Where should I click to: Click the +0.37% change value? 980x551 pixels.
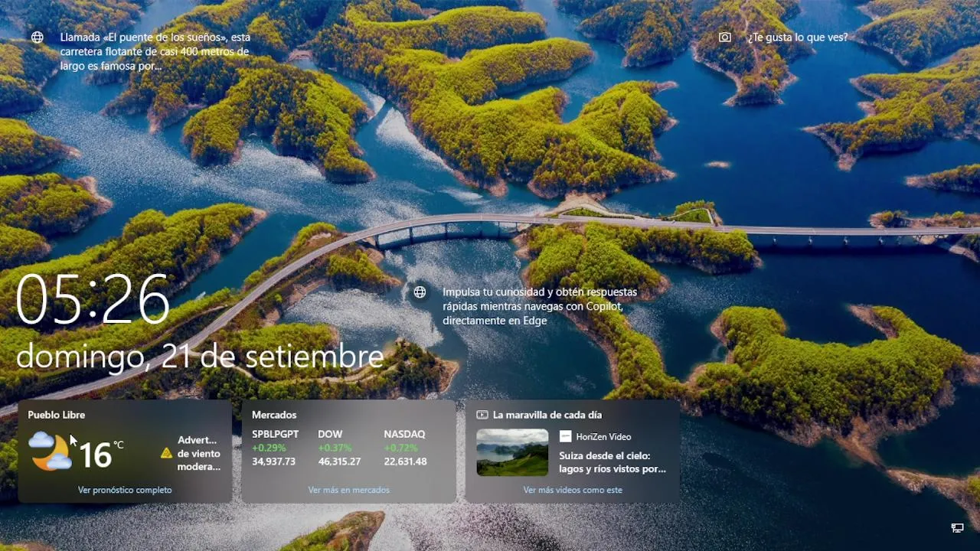click(x=335, y=448)
